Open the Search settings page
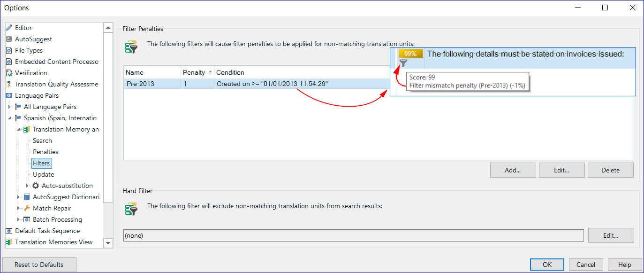644x273 pixels. (42, 141)
